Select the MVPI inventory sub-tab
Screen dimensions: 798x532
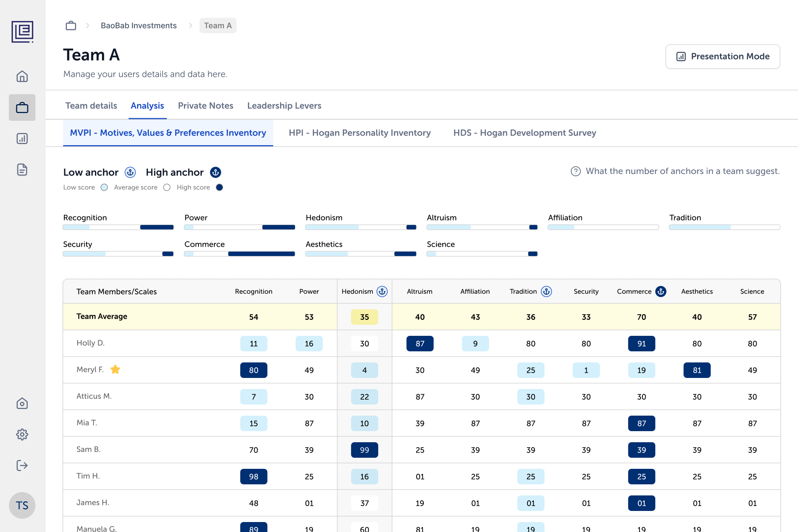[168, 133]
